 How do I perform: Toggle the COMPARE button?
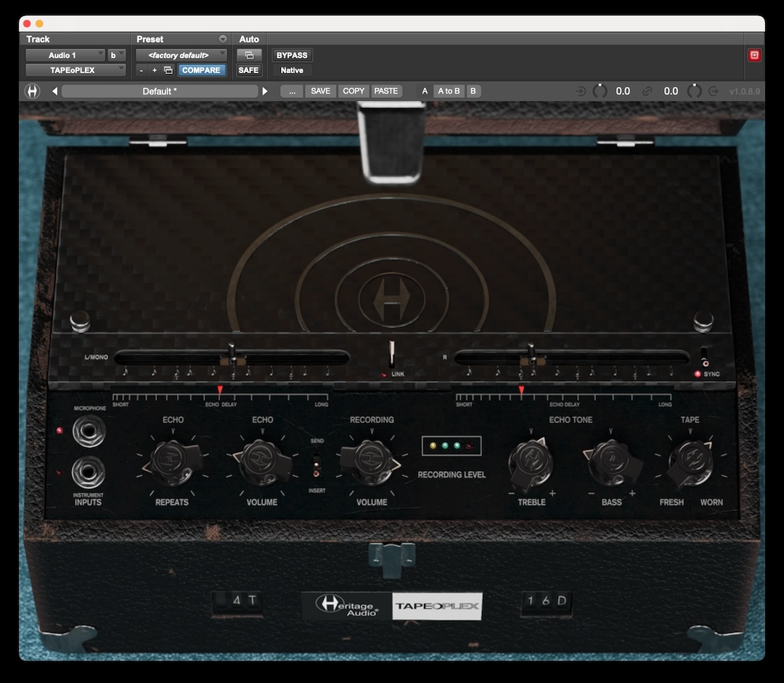coord(201,70)
